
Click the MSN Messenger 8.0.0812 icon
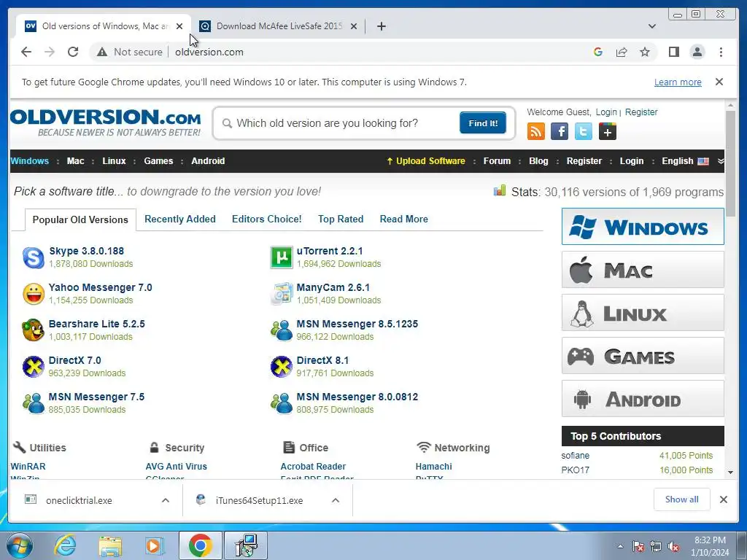tap(281, 402)
